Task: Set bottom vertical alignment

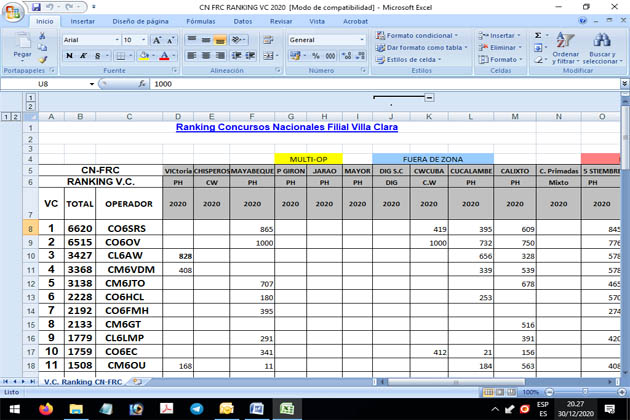Action: (220, 39)
